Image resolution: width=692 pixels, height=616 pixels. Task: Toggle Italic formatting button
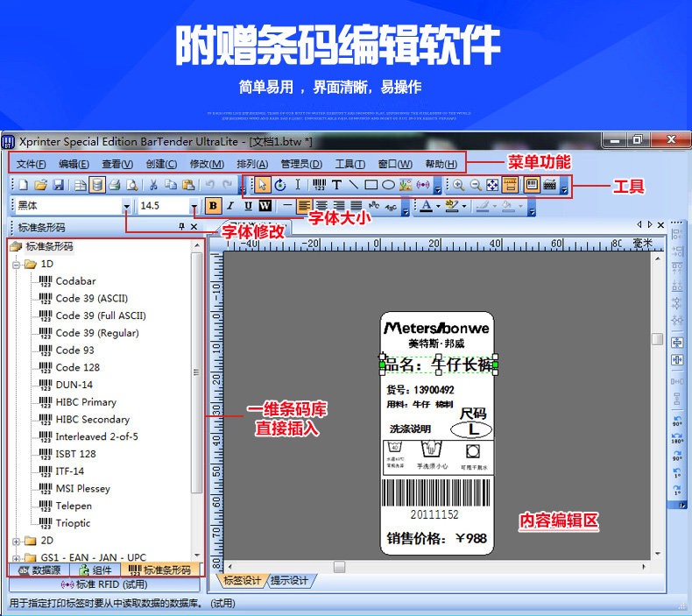pos(230,206)
